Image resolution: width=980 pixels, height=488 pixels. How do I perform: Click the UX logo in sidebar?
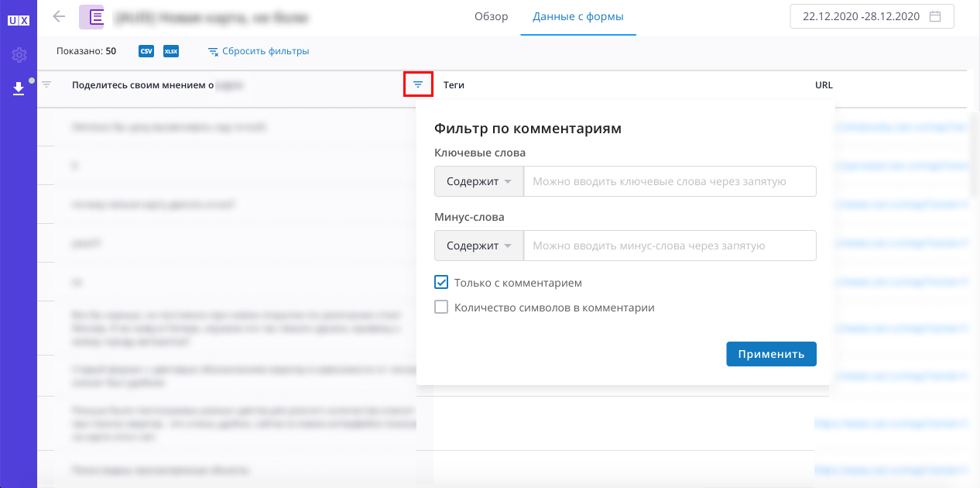19,22
